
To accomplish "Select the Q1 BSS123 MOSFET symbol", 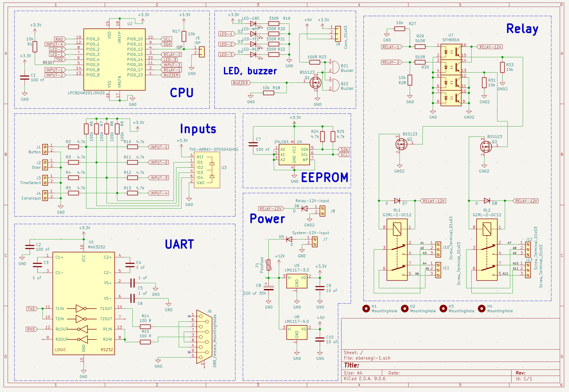I will pos(315,83).
